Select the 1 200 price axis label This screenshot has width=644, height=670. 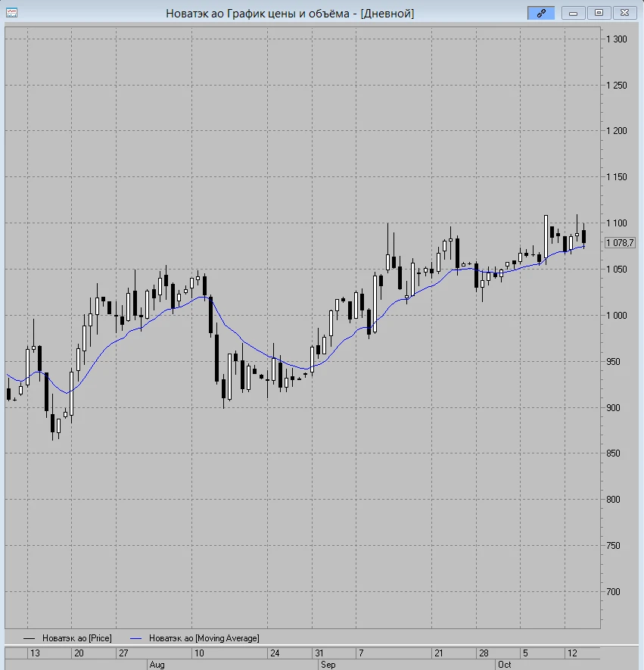(x=617, y=131)
